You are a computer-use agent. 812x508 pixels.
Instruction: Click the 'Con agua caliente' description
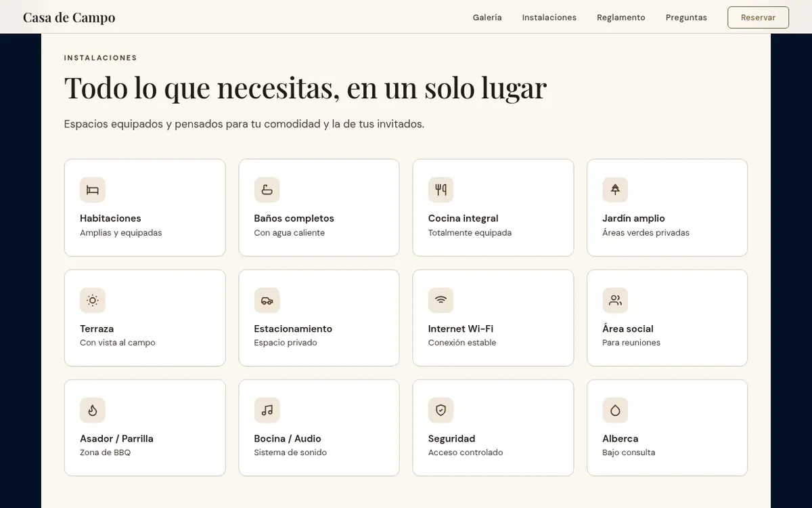pyautogui.click(x=290, y=232)
